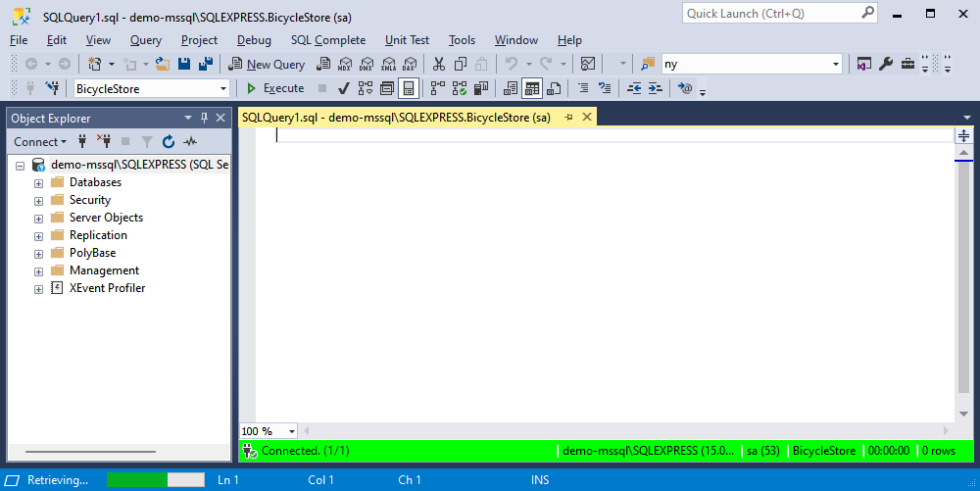Open the Query Options icon

[387, 88]
